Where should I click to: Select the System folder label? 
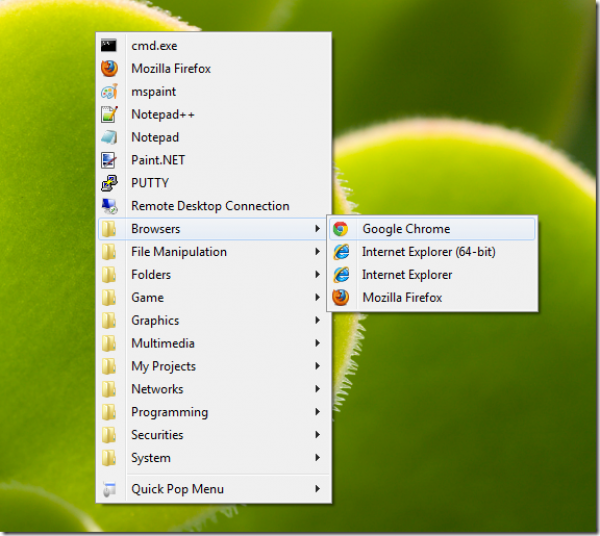coord(151,459)
